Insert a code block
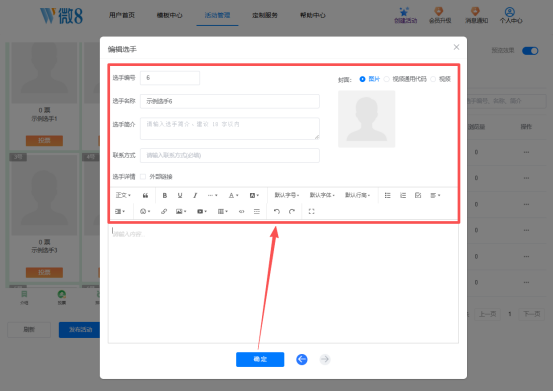554x392 pixels. (241, 211)
